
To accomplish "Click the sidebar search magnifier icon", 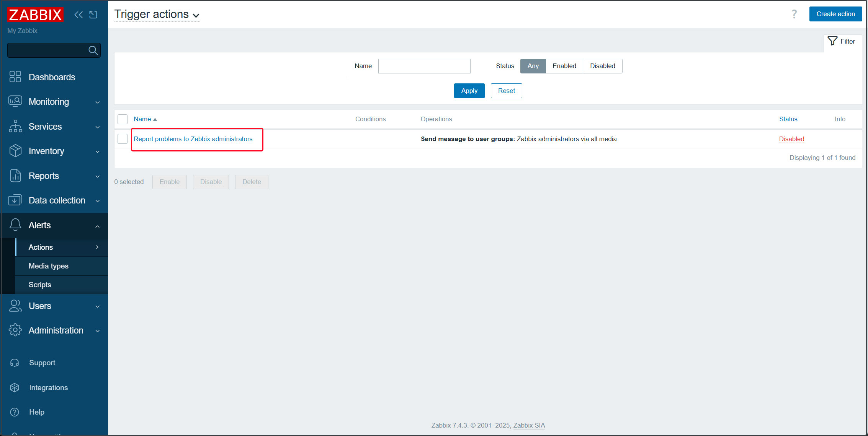I will 93,50.
